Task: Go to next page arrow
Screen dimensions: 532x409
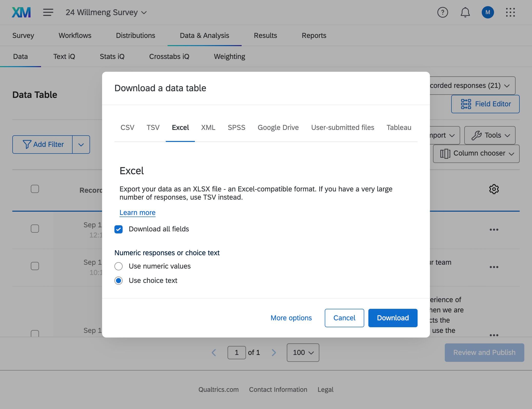Action: click(x=274, y=353)
